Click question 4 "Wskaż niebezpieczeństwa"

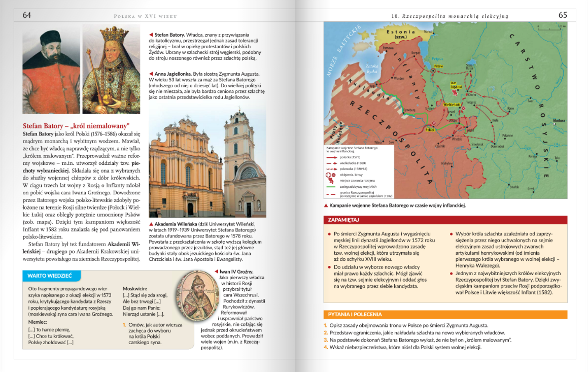tap(403, 347)
